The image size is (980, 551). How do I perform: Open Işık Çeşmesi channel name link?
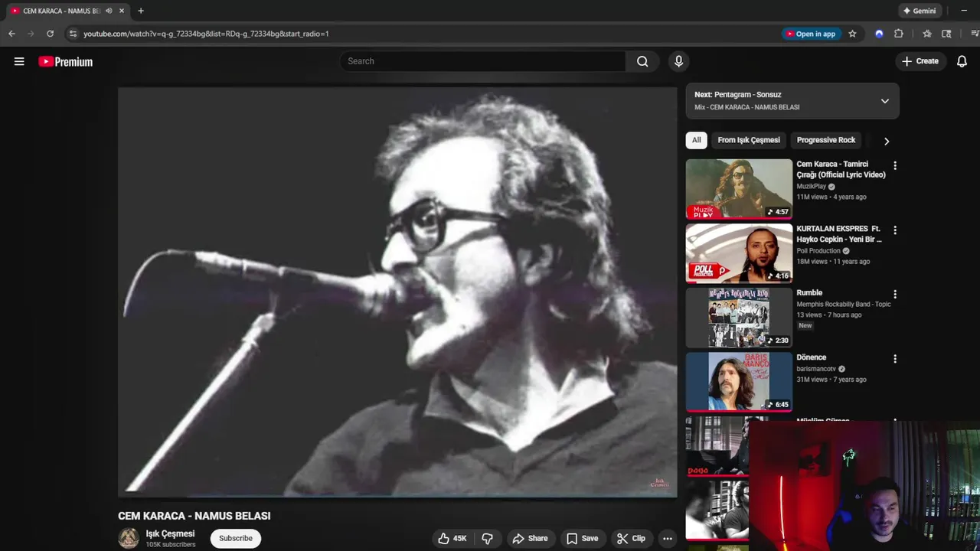170,533
